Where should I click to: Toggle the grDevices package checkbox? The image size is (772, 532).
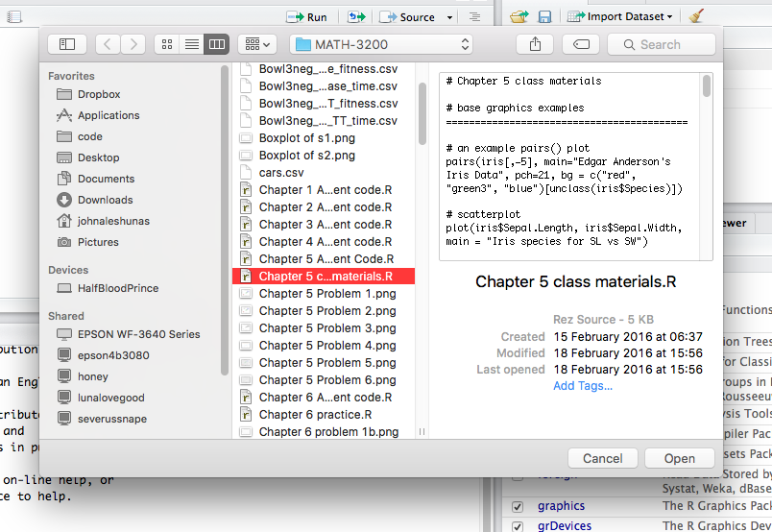click(x=518, y=526)
